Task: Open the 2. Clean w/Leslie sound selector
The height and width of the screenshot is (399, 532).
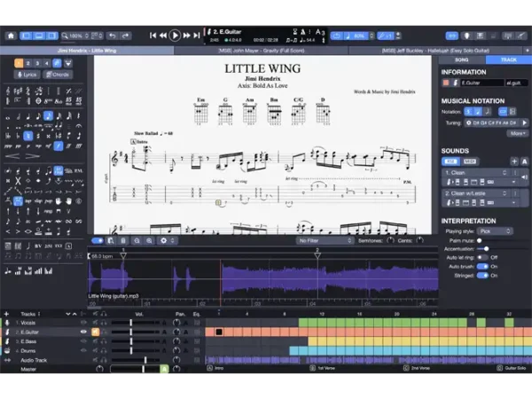Action: click(475, 193)
